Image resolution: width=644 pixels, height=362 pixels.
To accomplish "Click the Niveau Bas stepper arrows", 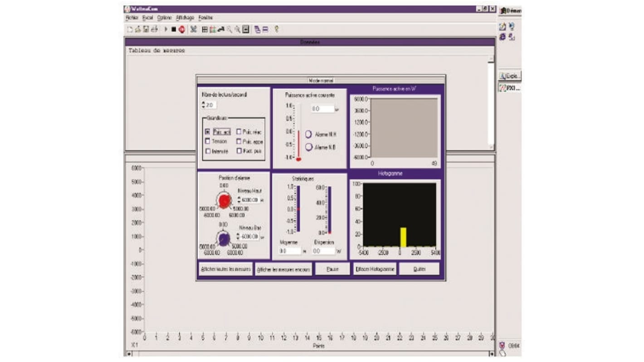I will click(x=239, y=236).
